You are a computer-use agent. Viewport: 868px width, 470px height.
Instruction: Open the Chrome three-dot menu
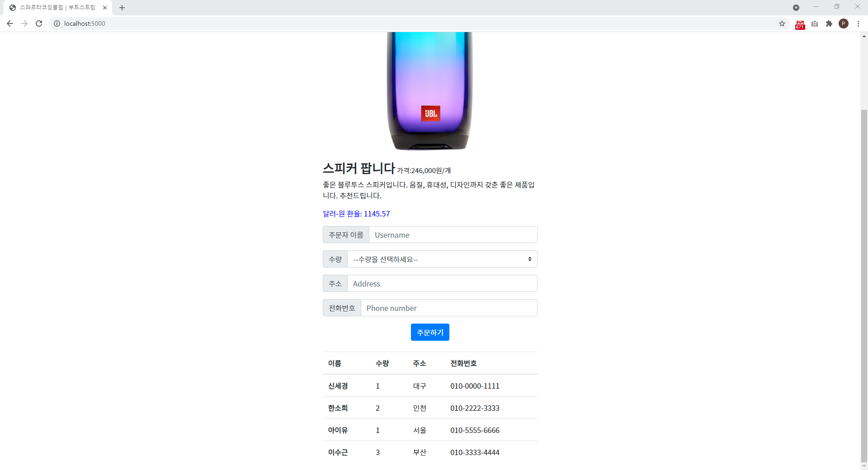pyautogui.click(x=859, y=23)
